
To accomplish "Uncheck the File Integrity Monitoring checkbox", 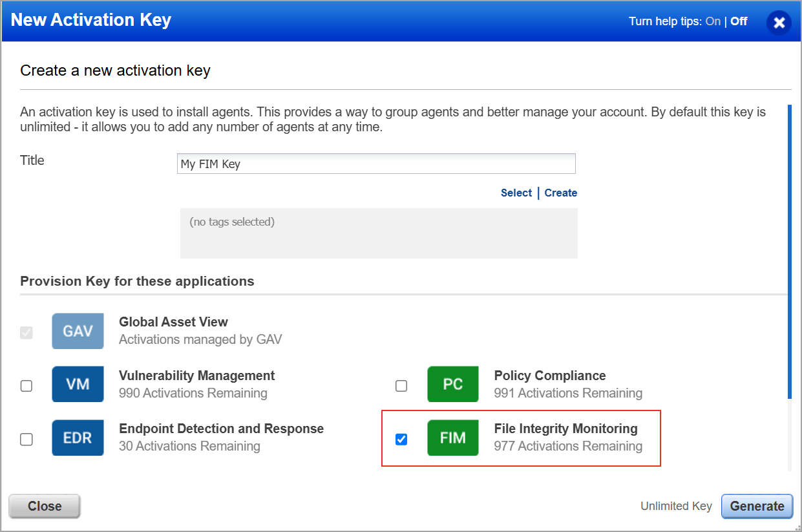I will click(x=401, y=440).
